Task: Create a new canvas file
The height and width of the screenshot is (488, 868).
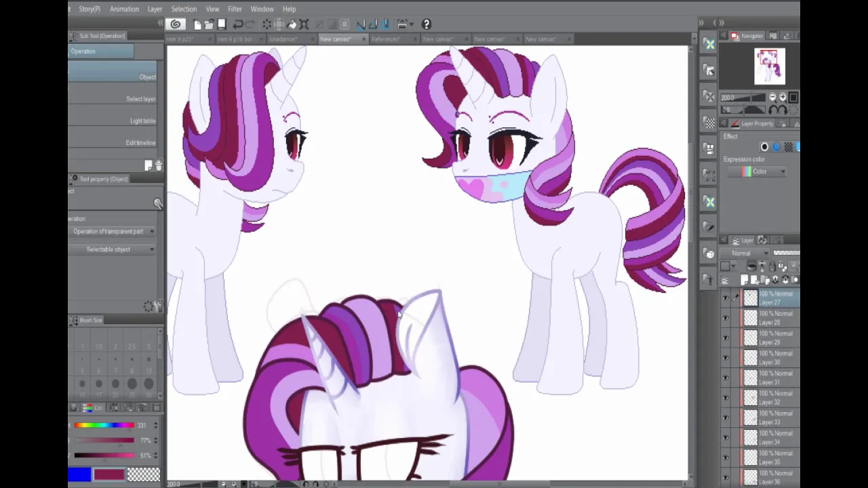Action: (x=197, y=24)
